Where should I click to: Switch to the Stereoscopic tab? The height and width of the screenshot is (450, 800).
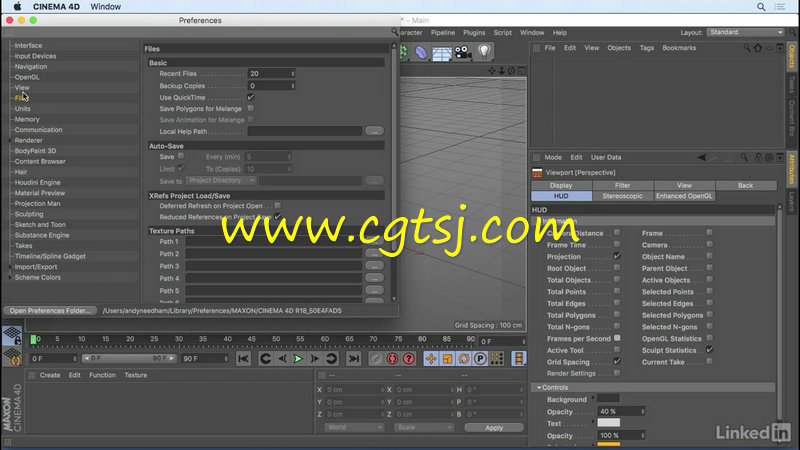click(x=622, y=196)
